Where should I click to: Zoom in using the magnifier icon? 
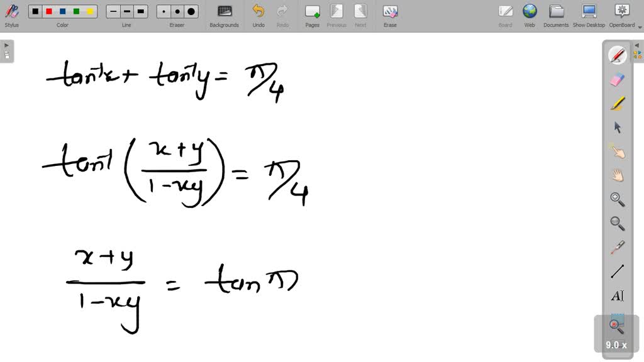point(617,200)
